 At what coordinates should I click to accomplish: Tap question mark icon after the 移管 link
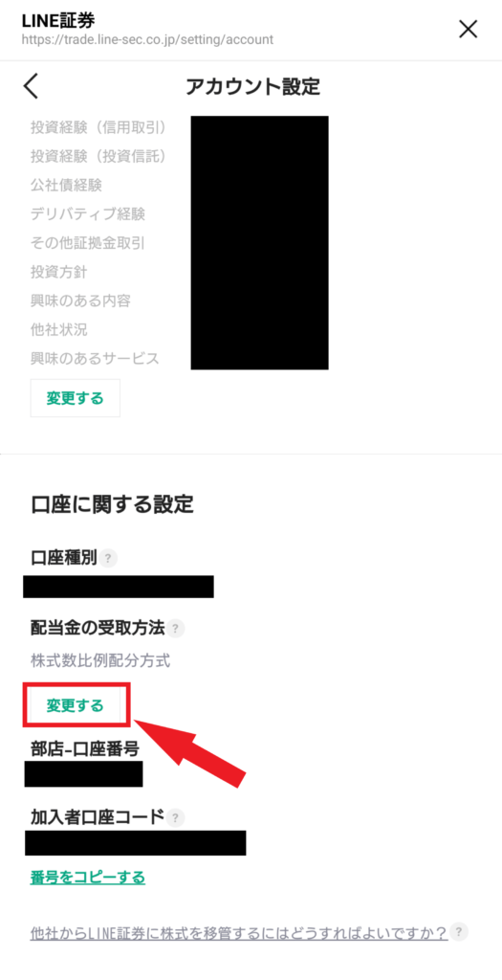click(x=460, y=932)
